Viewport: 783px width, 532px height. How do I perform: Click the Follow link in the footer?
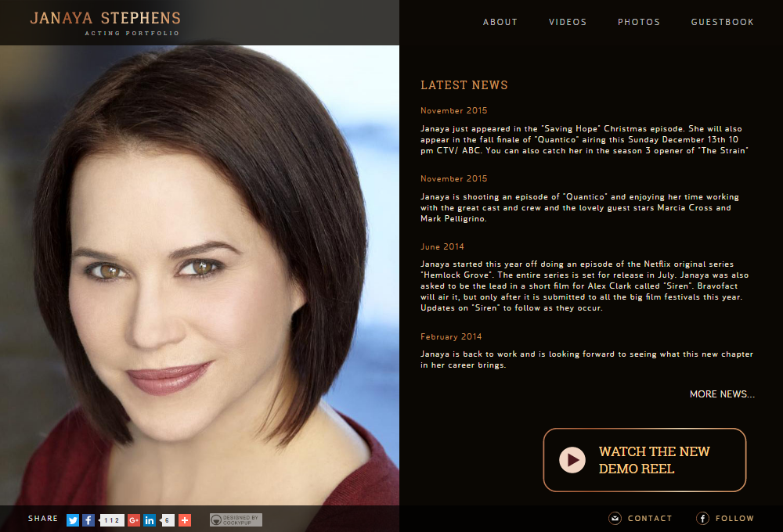point(734,519)
